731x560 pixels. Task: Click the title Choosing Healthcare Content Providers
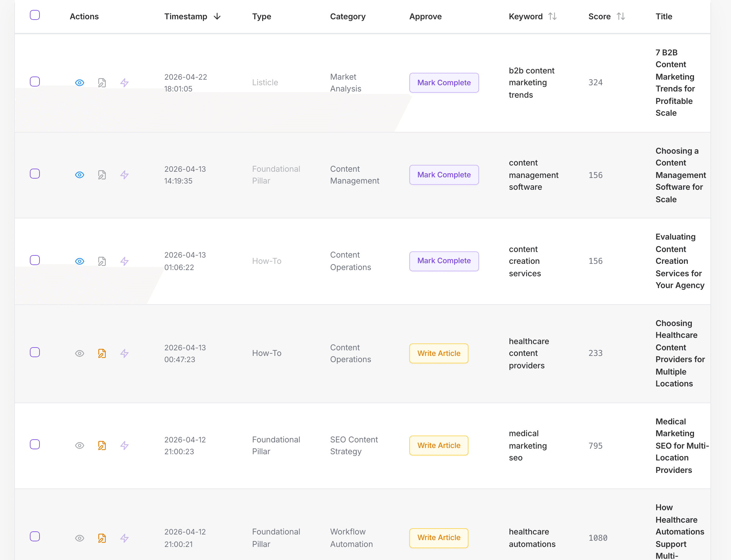tap(680, 353)
